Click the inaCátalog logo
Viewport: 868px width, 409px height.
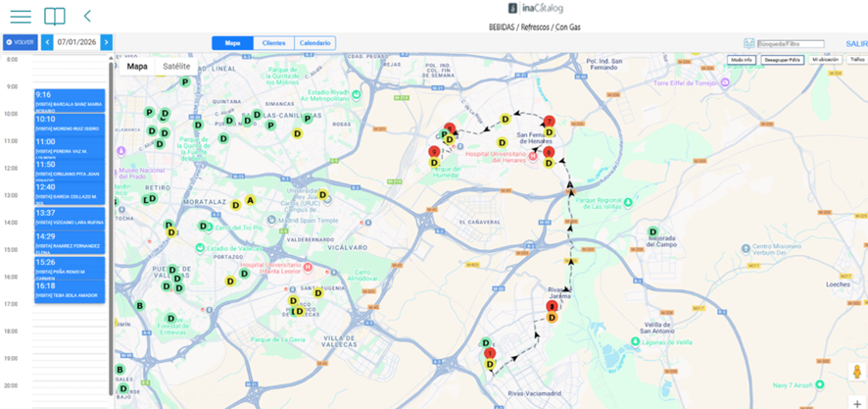(535, 8)
